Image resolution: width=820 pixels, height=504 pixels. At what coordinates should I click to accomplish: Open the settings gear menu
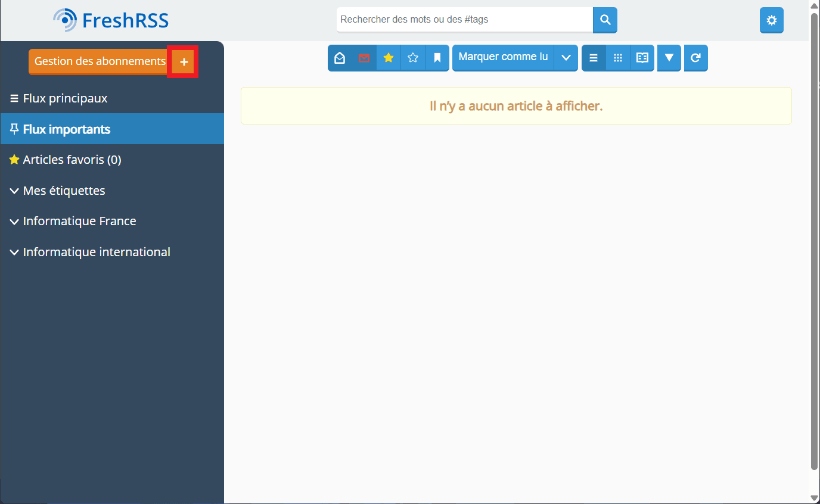point(771,20)
